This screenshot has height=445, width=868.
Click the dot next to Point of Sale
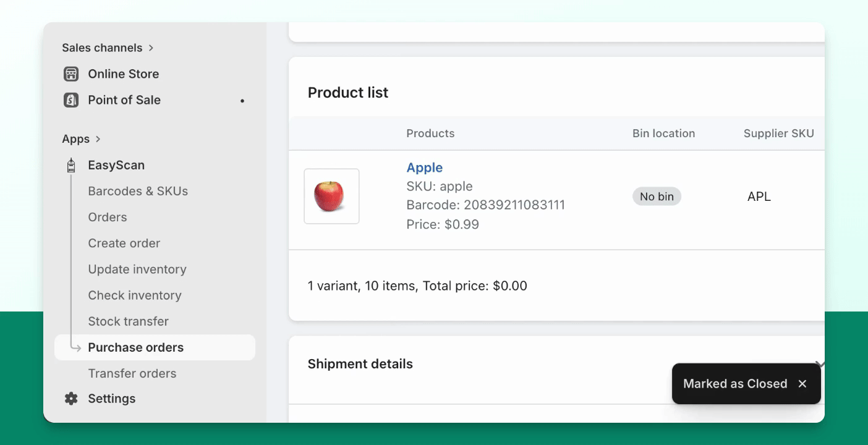[242, 100]
